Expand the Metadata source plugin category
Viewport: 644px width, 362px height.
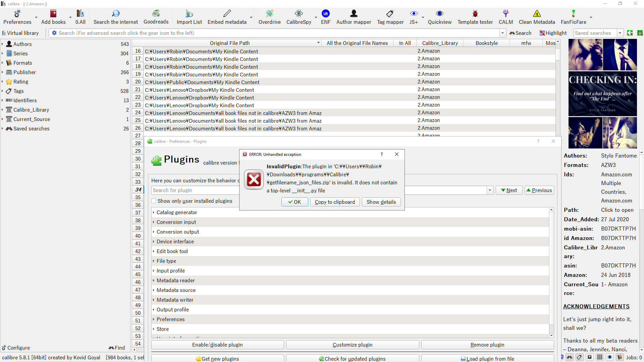pyautogui.click(x=154, y=290)
